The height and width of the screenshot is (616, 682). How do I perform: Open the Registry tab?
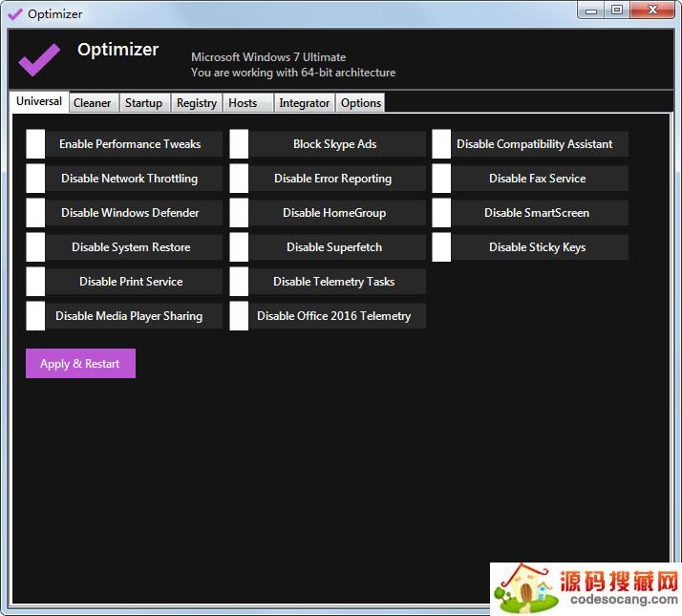(197, 103)
